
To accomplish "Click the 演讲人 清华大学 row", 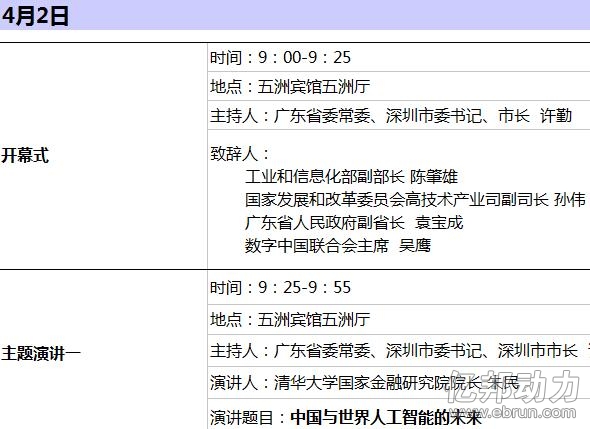I will coord(399,383).
